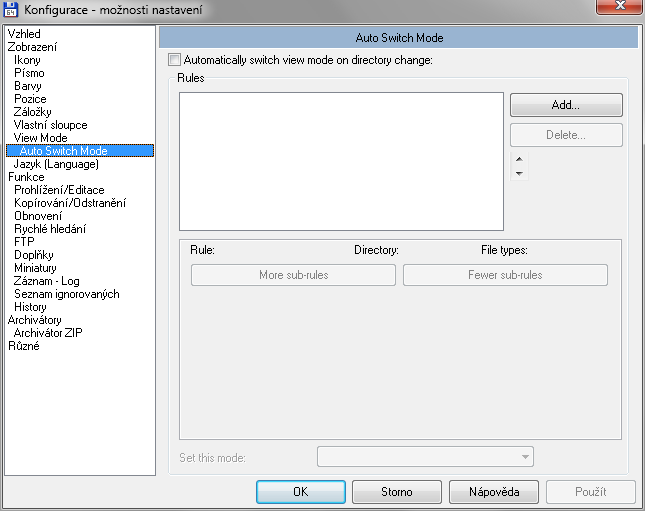The height and width of the screenshot is (511, 645).
Task: Enable automatically switch view mode checkbox
Action: (x=176, y=60)
